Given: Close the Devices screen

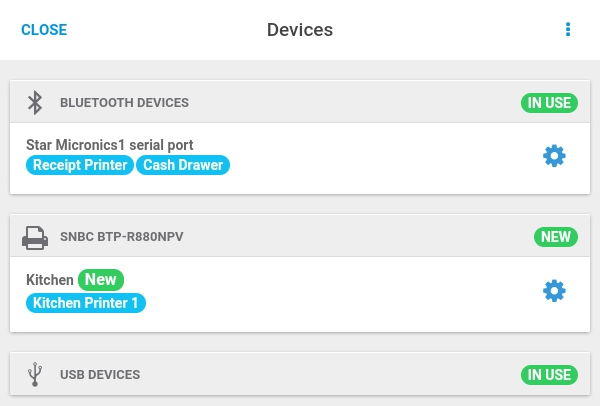Looking at the screenshot, I should pyautogui.click(x=44, y=30).
